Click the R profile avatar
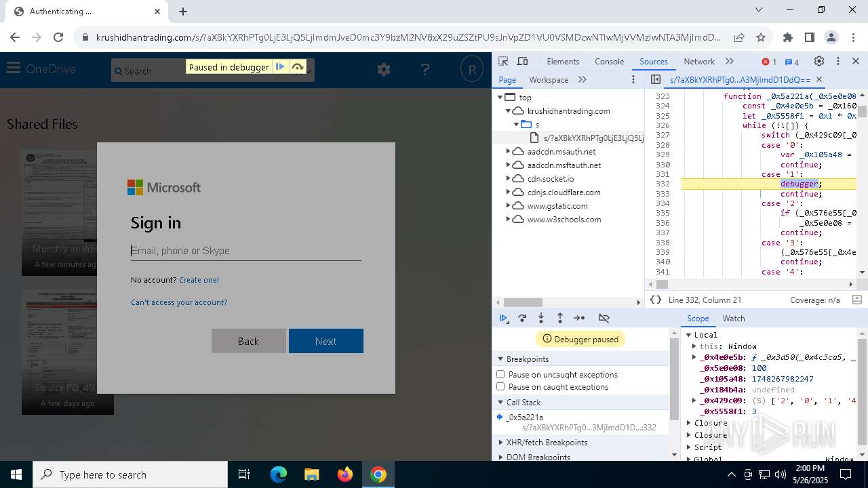Viewport: 868px width, 488px height. (x=471, y=69)
